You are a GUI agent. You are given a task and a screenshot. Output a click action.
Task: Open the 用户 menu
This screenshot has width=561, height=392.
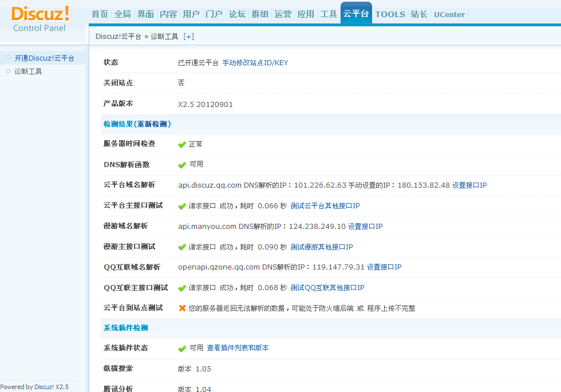(x=191, y=14)
